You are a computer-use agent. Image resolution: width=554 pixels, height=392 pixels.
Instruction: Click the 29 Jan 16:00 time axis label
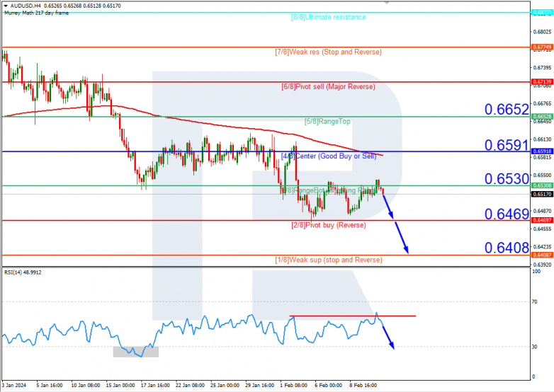point(260,386)
